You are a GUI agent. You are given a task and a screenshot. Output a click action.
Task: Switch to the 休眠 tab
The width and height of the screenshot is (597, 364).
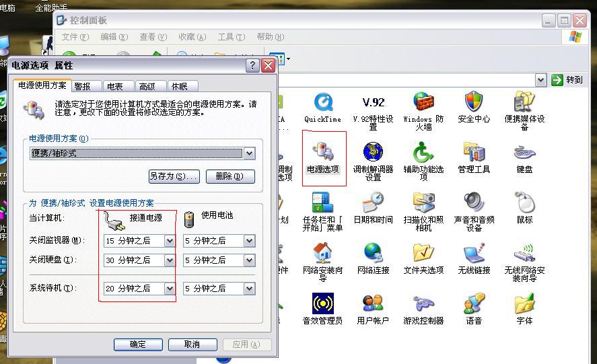point(179,86)
